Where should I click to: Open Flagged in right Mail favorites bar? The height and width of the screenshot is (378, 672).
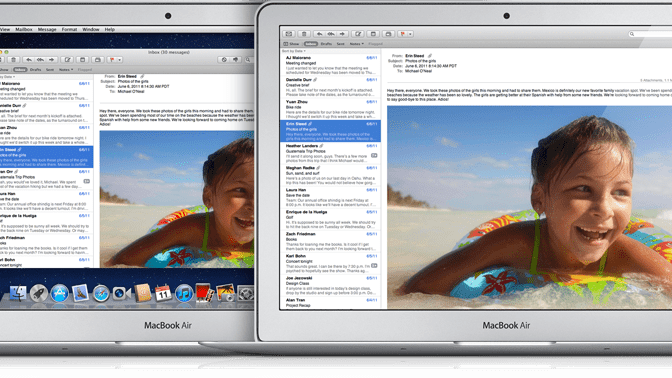pyautogui.click(x=375, y=44)
